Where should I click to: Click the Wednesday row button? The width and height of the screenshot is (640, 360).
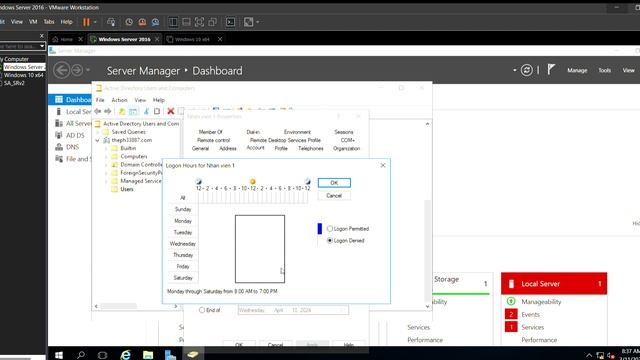click(x=183, y=243)
